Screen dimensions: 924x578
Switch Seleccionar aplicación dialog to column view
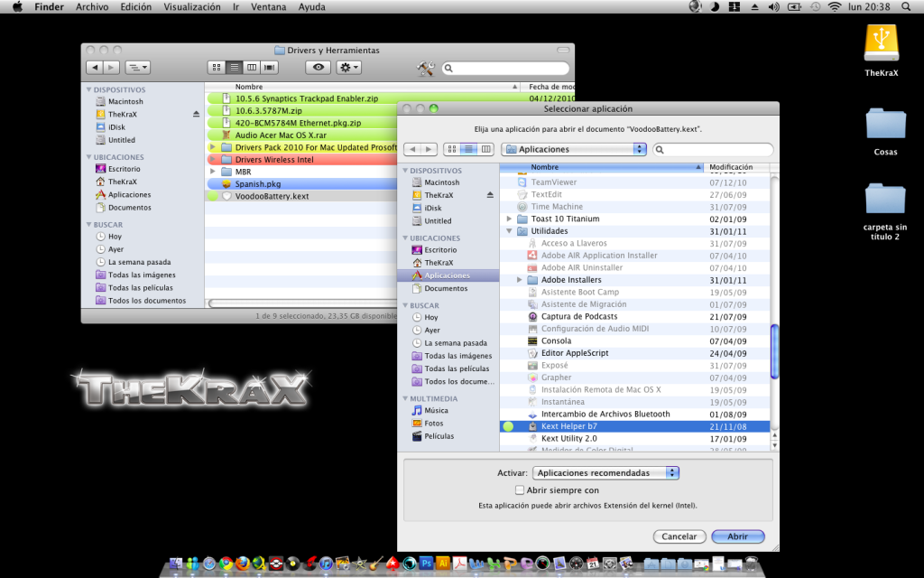point(485,149)
